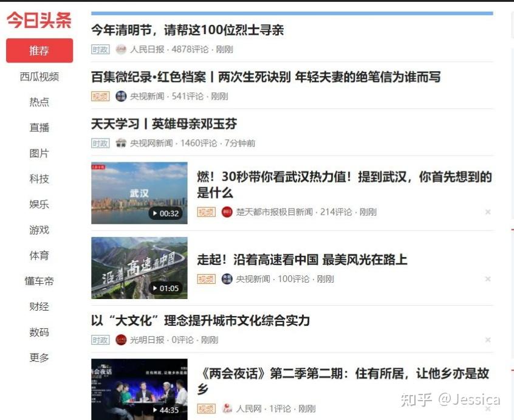The width and height of the screenshot is (514, 420).
Task: Open 央视网新闻 source name
Action: click(x=151, y=143)
